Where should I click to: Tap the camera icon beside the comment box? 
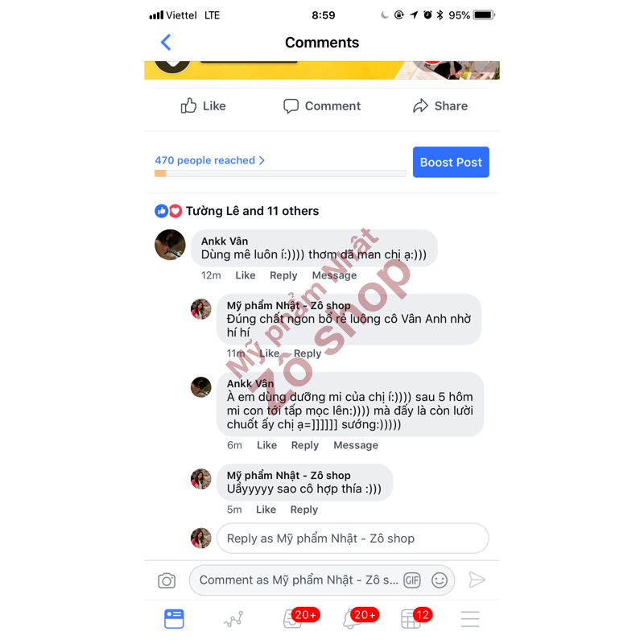[167, 580]
